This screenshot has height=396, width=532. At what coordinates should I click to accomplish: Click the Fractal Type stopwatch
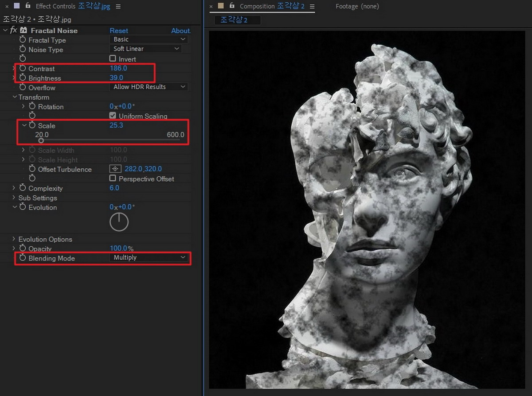pos(23,40)
